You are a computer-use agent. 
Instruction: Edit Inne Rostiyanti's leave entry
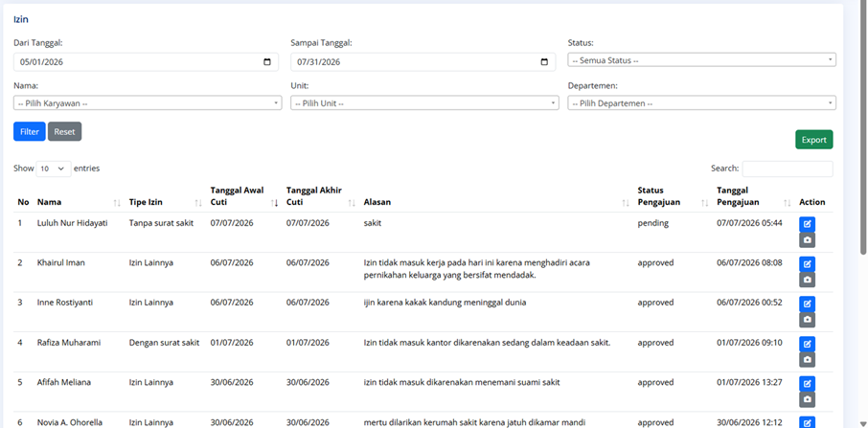pyautogui.click(x=807, y=304)
